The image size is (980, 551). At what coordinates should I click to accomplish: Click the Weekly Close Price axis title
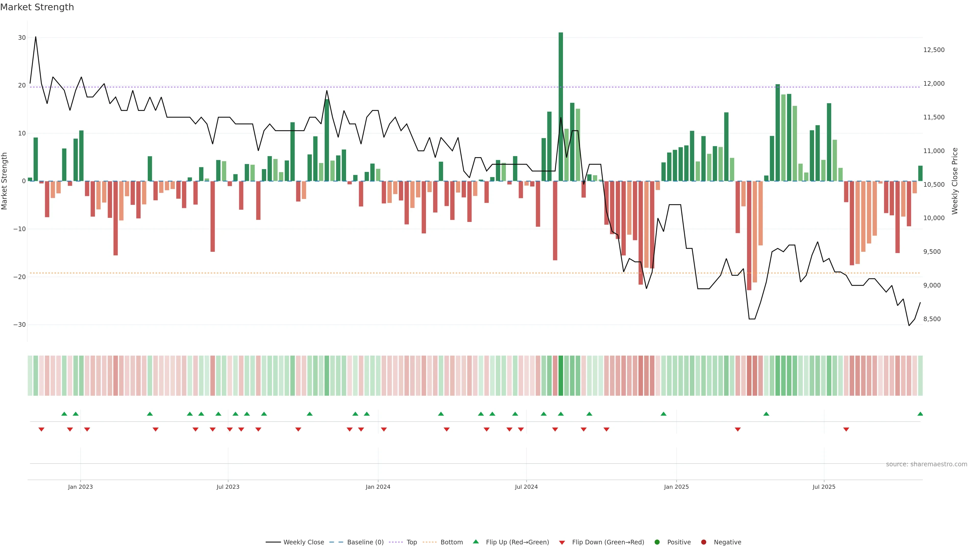[955, 181]
